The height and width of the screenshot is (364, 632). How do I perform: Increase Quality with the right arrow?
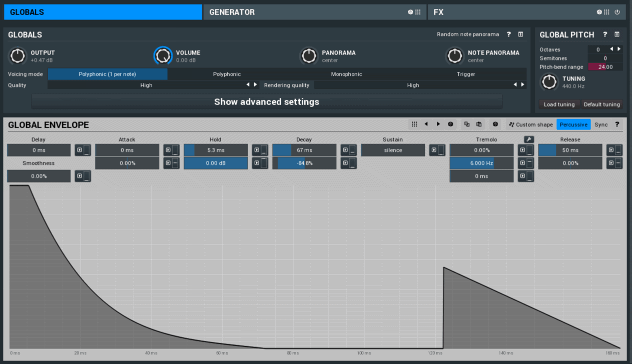[255, 85]
